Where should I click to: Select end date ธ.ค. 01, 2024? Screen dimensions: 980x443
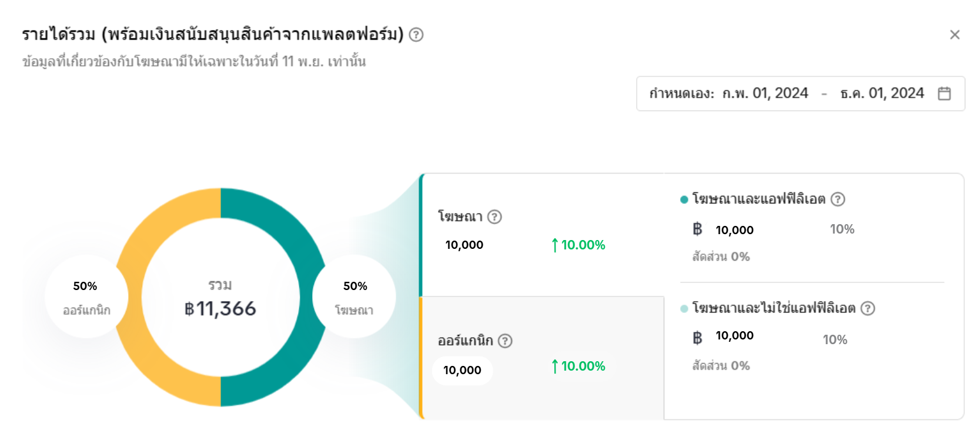[x=882, y=94]
